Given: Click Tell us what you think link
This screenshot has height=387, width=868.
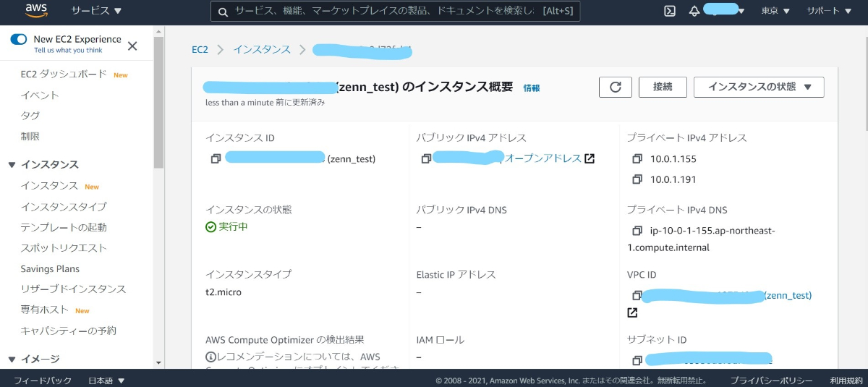Looking at the screenshot, I should click(x=68, y=51).
